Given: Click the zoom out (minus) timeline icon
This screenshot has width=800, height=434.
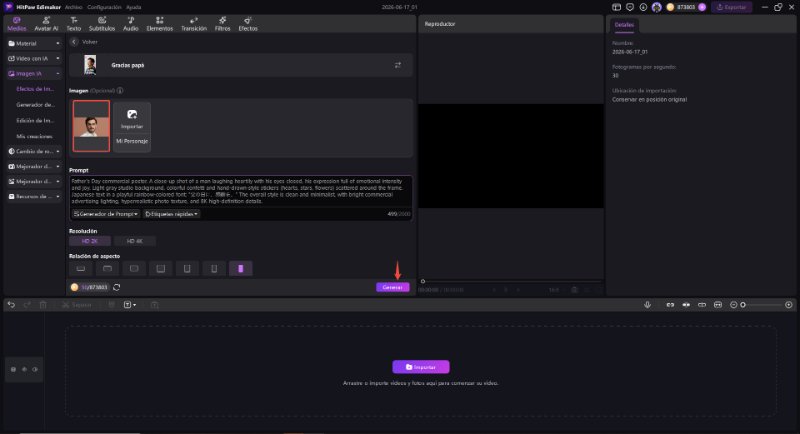Looking at the screenshot, I should click(733, 304).
